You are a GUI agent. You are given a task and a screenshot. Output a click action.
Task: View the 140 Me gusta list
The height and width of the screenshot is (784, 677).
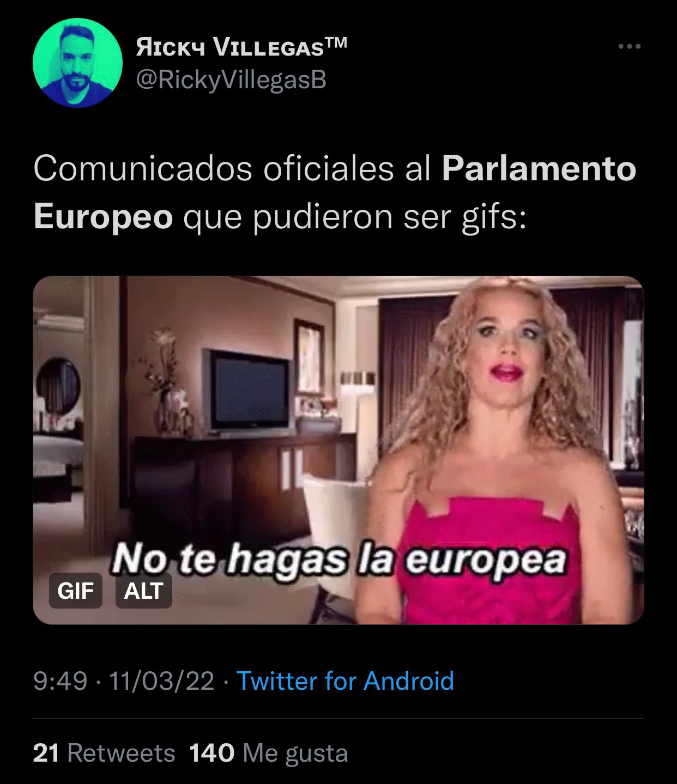tap(268, 753)
